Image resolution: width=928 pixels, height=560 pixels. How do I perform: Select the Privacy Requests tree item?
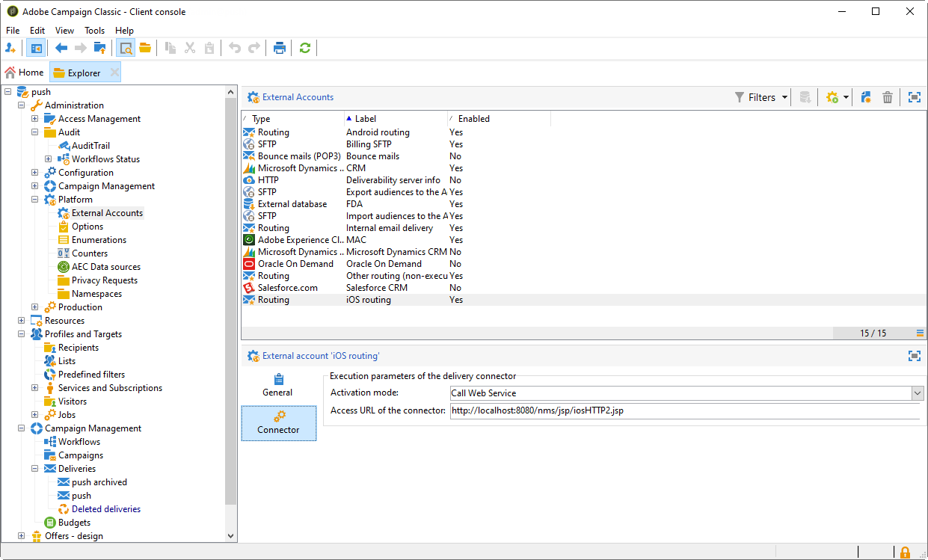point(105,280)
